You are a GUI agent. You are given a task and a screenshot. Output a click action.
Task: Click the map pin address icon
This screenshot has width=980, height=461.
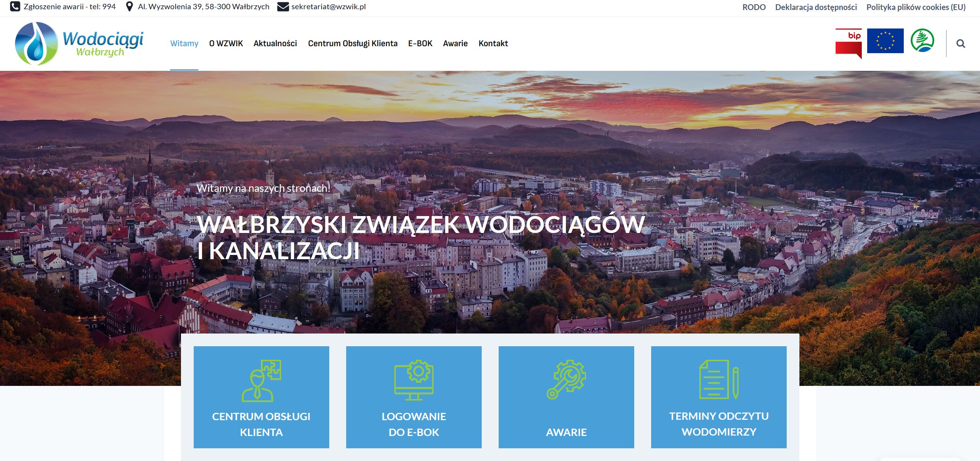pyautogui.click(x=130, y=7)
